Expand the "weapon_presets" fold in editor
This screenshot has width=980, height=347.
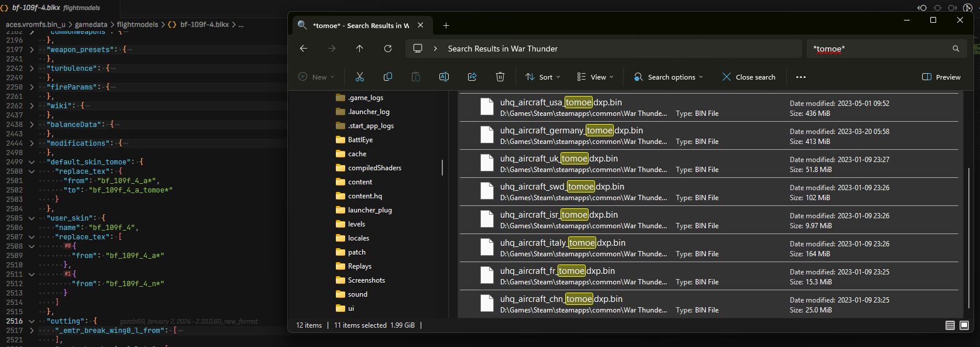point(32,50)
